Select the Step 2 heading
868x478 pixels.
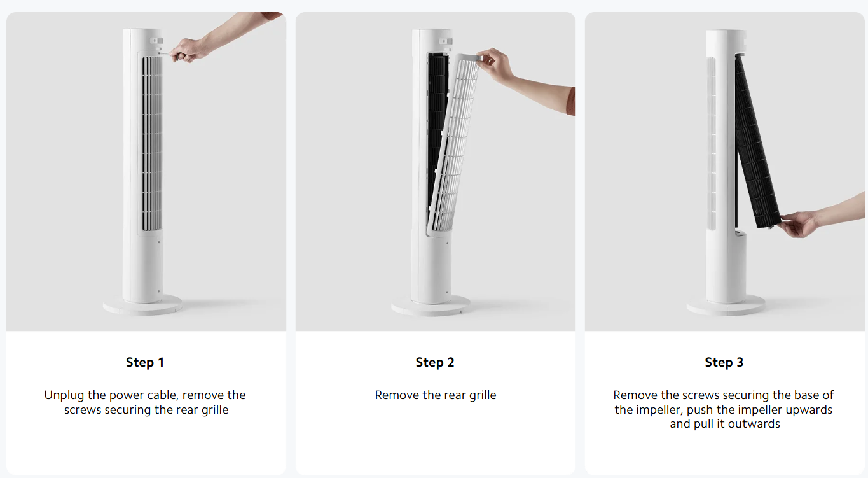[x=435, y=362]
